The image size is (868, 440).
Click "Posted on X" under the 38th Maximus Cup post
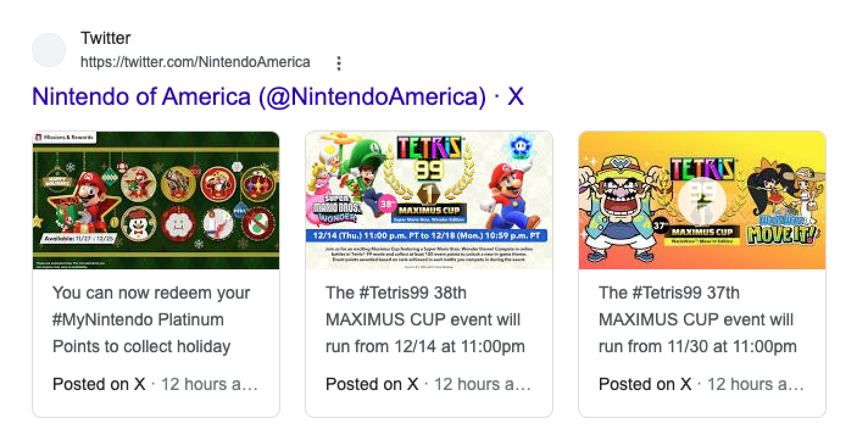[x=372, y=384]
